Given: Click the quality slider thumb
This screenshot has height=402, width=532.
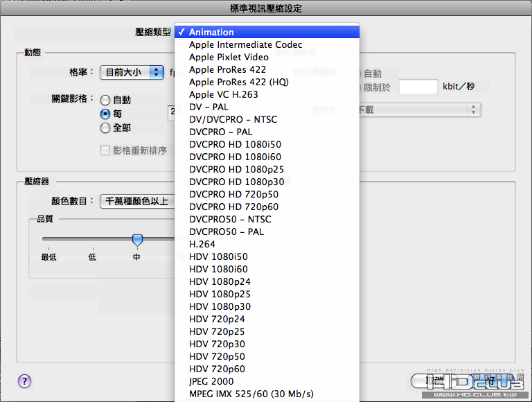Looking at the screenshot, I should (137, 240).
